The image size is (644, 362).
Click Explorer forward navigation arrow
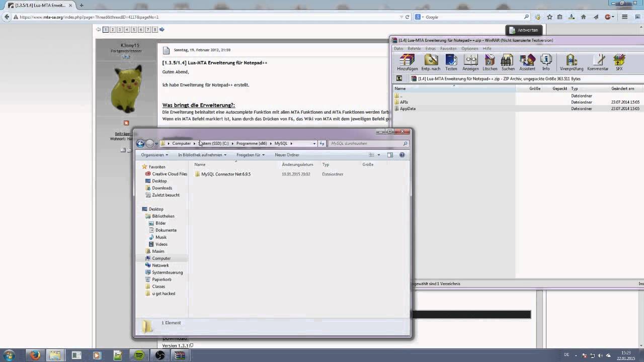149,143
